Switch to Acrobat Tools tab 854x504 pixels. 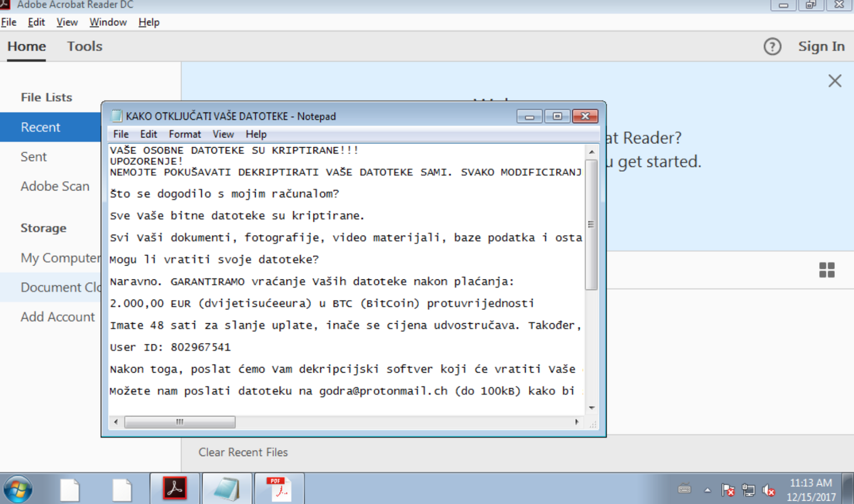pyautogui.click(x=84, y=46)
